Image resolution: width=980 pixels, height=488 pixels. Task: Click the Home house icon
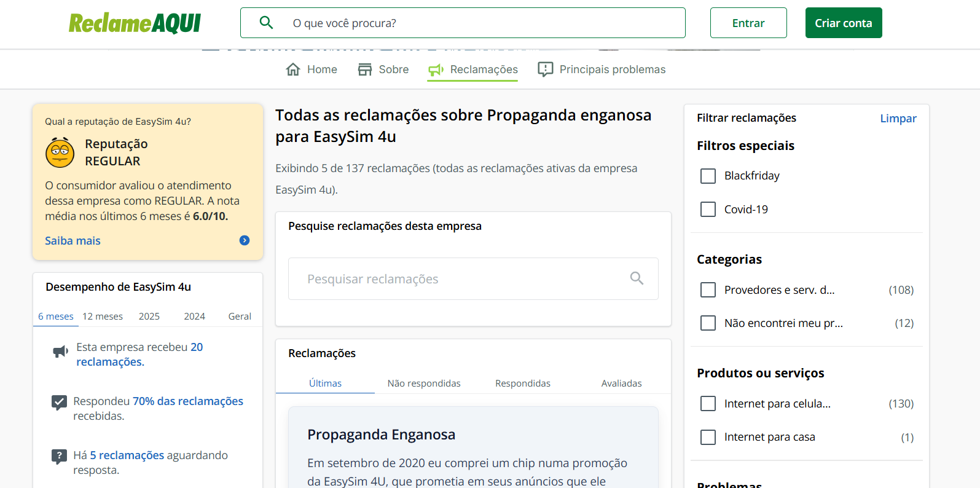point(293,69)
